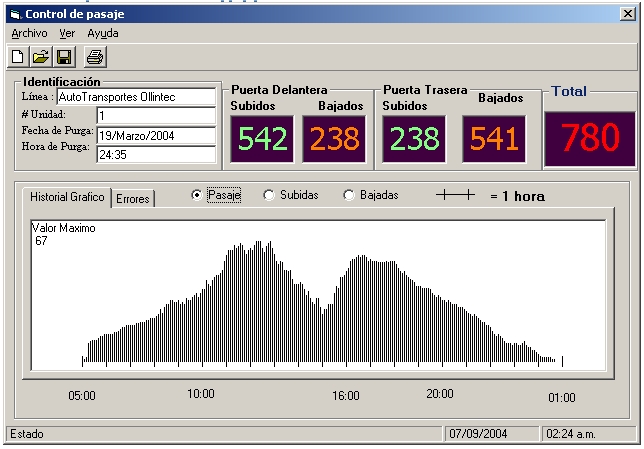Select the Pasaje radio button
644x449 pixels.
click(197, 196)
